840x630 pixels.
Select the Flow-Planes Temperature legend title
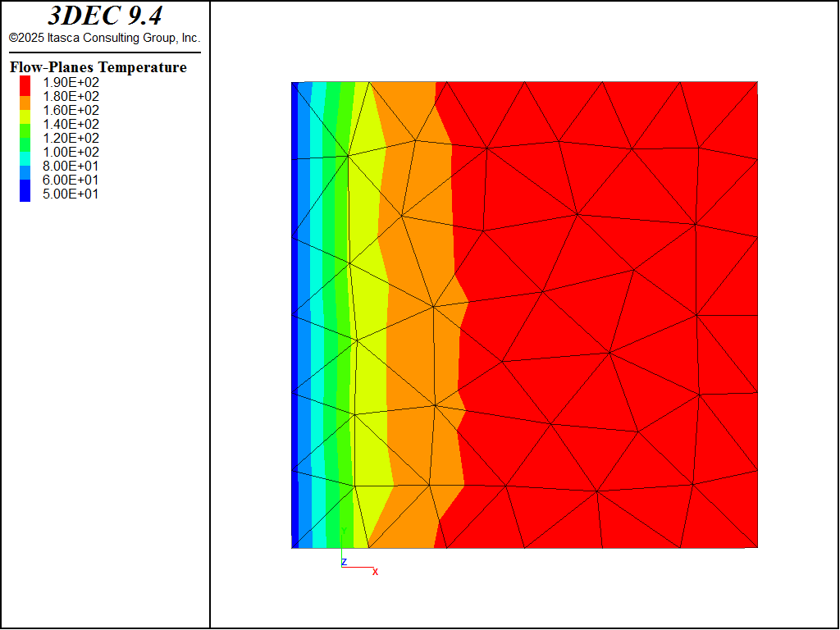point(98,67)
